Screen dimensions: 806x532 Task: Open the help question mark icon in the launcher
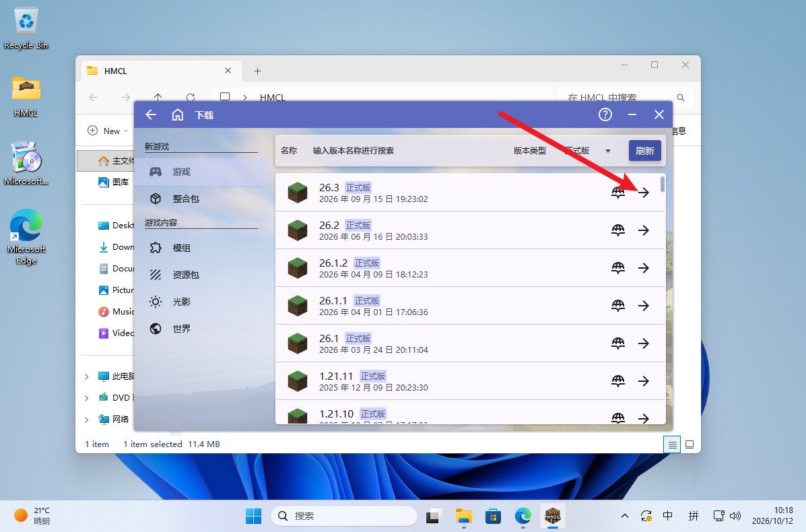click(x=605, y=114)
